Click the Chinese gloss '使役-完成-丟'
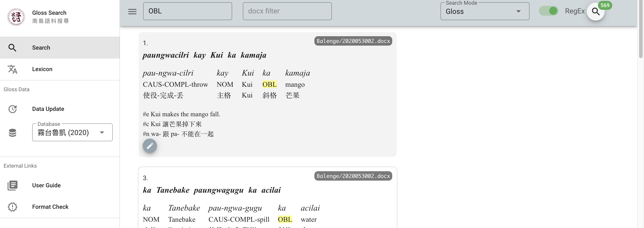 click(x=163, y=95)
